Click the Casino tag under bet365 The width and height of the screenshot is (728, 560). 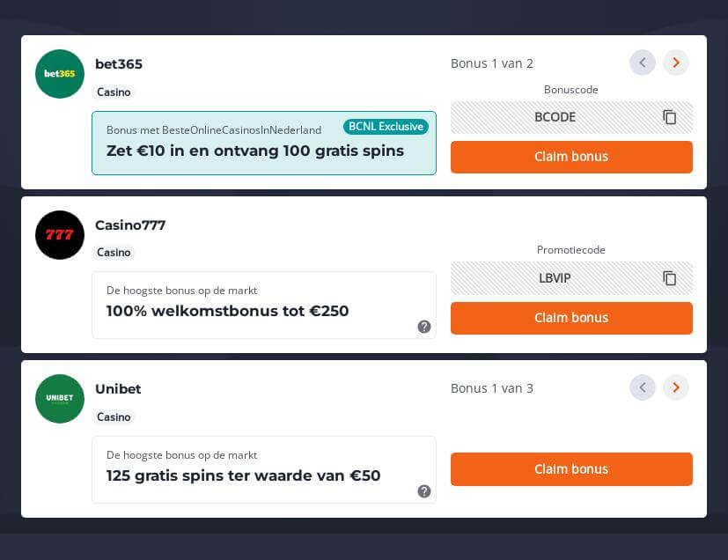click(x=114, y=92)
